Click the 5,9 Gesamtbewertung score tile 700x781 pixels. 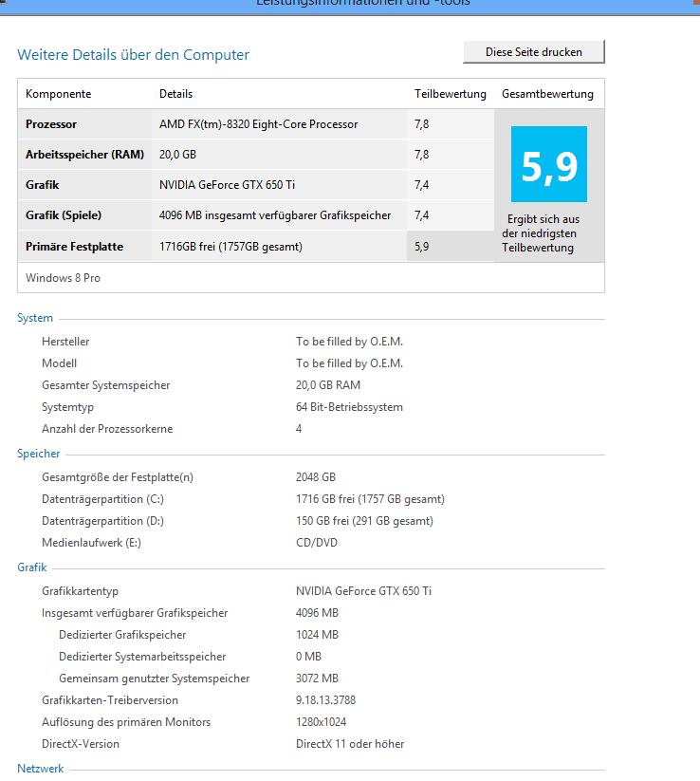549,164
